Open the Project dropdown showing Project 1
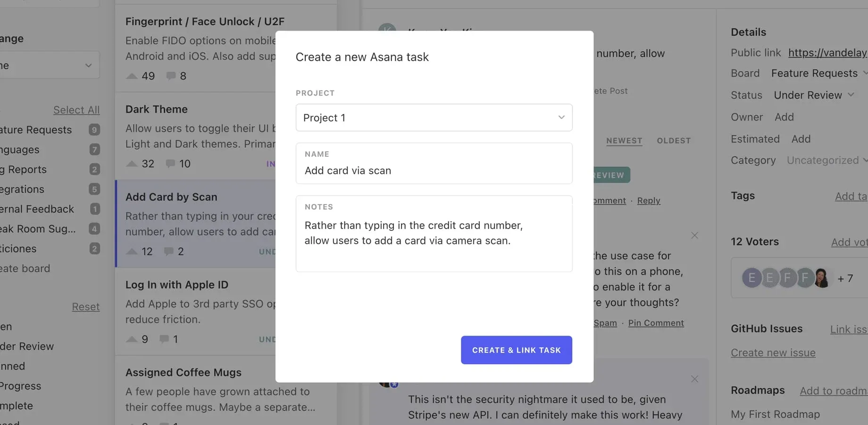Screen dimensions: 868x425 coord(434,118)
